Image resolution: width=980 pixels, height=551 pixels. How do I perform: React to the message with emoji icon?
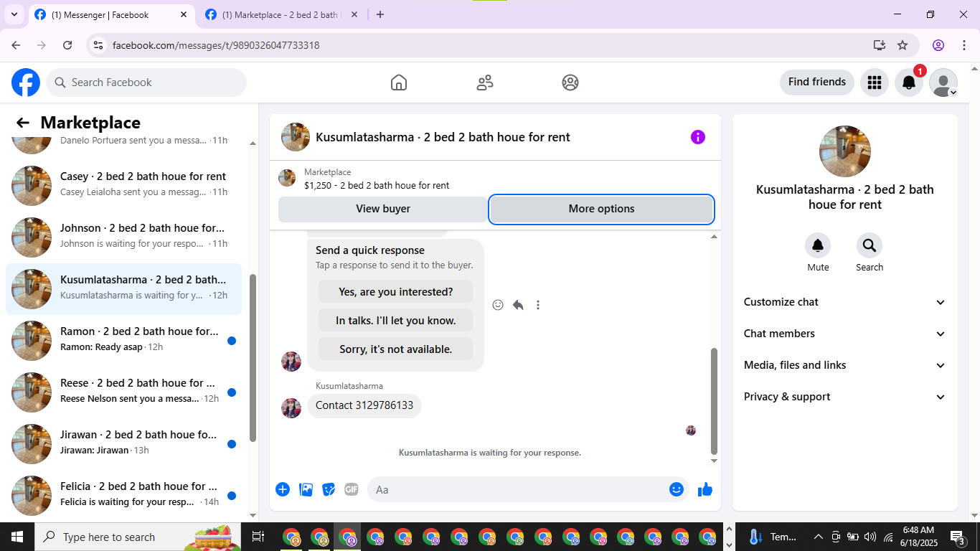pos(498,305)
